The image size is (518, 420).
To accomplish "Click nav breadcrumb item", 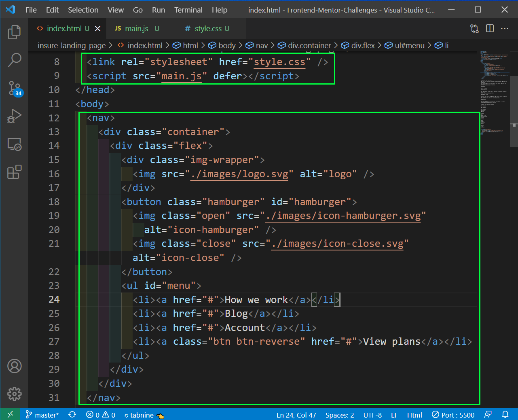I will 257,46.
